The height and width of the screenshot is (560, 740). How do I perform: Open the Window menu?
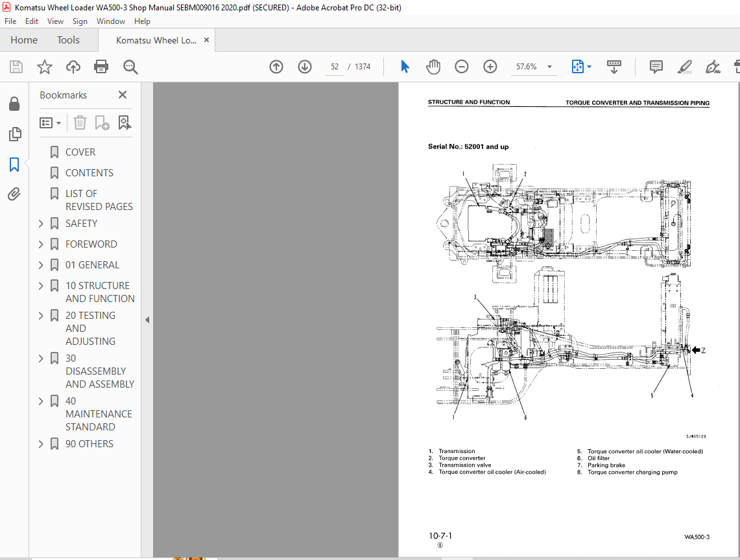click(x=110, y=21)
